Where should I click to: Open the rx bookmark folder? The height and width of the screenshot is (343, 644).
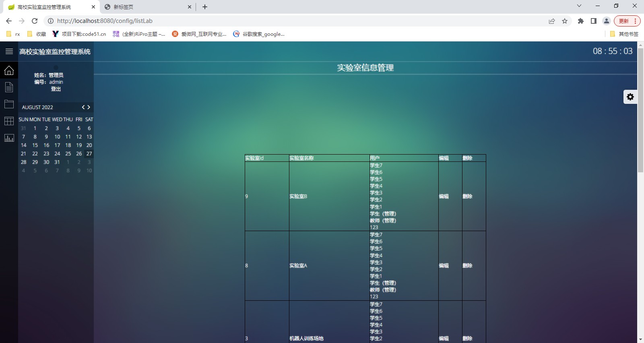(x=13, y=34)
